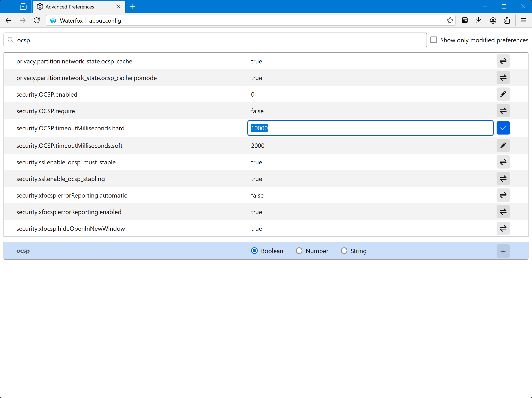Click the reset icon for security.xfocsp.errorReporting.enabled
The height and width of the screenshot is (398, 532).
coord(503,212)
